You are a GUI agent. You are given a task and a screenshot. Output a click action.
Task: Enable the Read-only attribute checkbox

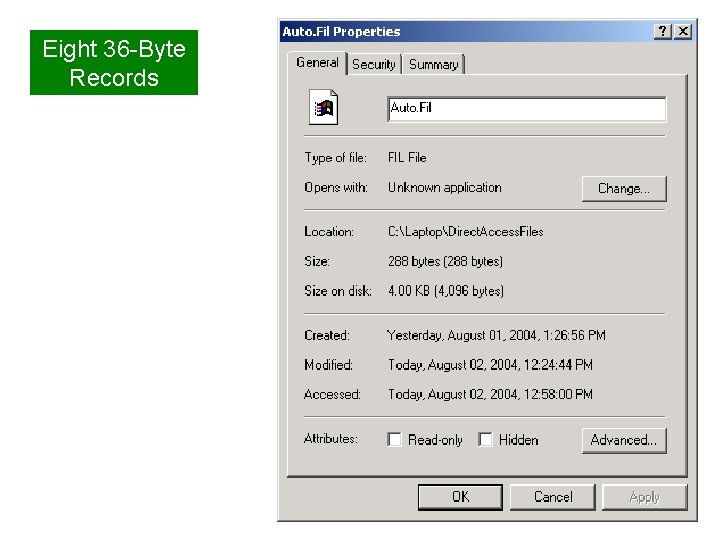(x=394, y=439)
